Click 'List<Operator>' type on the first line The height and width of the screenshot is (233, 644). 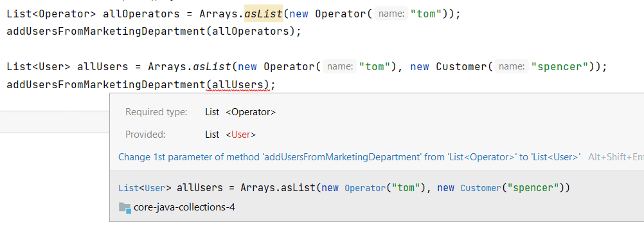[x=51, y=14]
